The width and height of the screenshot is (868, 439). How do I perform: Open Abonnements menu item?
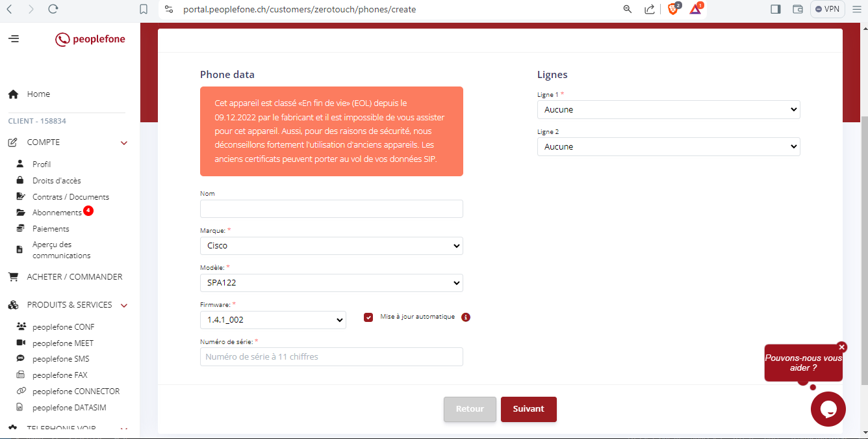pos(57,213)
